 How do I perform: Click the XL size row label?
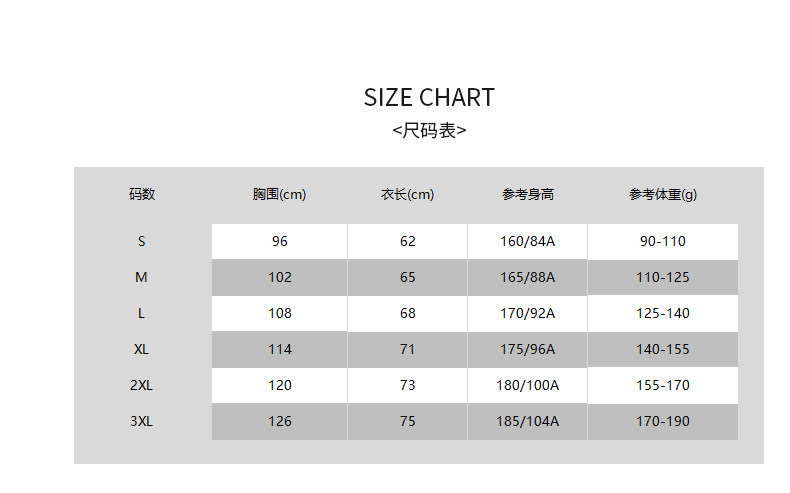pyautogui.click(x=142, y=349)
